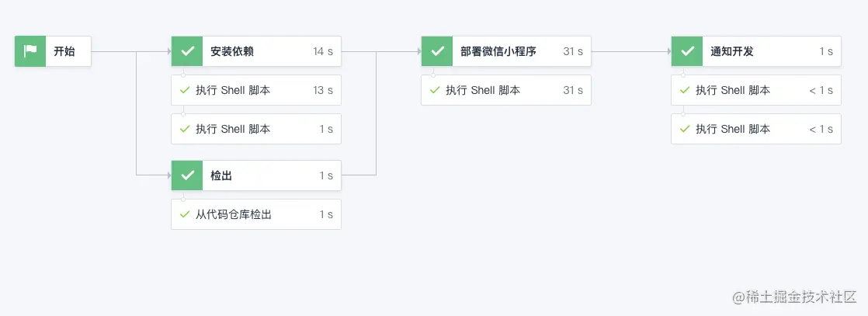The width and height of the screenshot is (868, 316).
Task: Open last Shell step under 通知开发
Action: click(733, 129)
